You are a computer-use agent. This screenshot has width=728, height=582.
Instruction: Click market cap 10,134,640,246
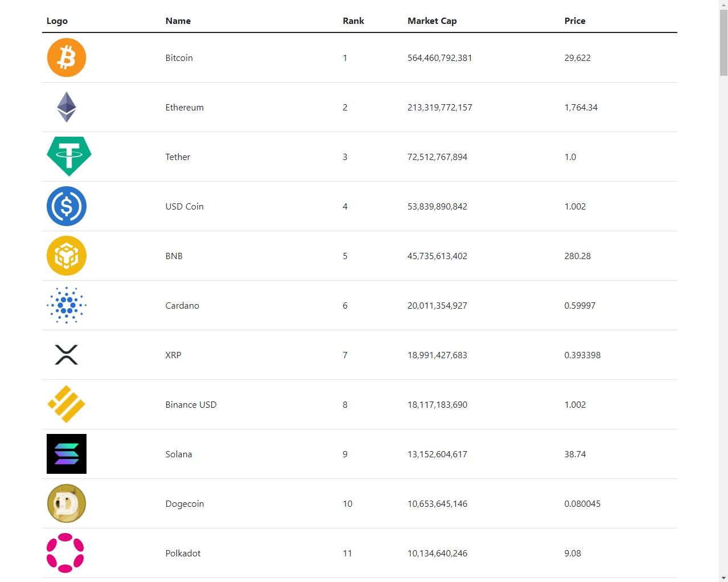[438, 554]
